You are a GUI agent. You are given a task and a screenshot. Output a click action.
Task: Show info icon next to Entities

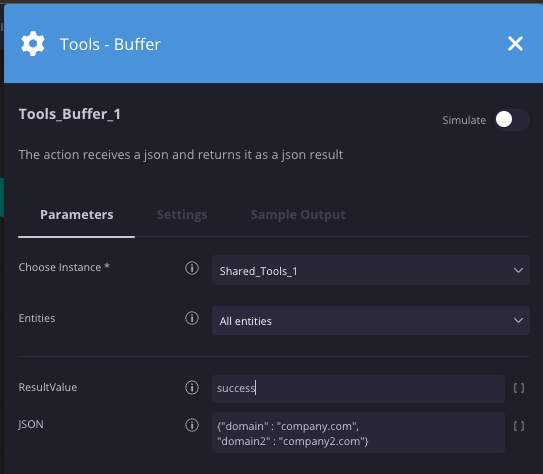[x=192, y=318]
